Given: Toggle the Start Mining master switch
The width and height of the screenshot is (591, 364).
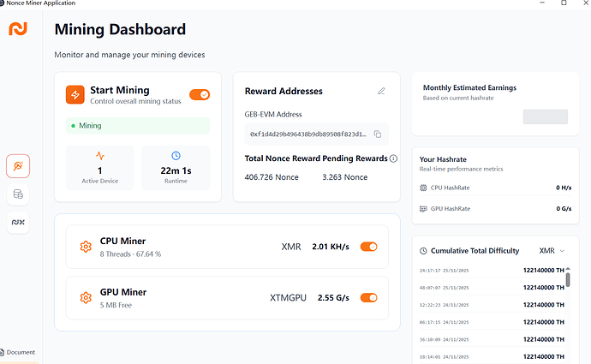Looking at the screenshot, I should point(200,94).
